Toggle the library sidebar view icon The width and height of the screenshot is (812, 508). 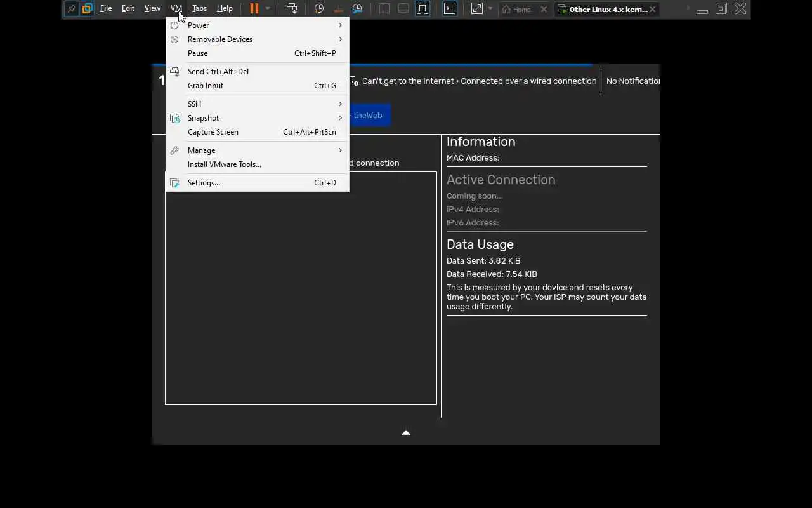click(x=384, y=8)
